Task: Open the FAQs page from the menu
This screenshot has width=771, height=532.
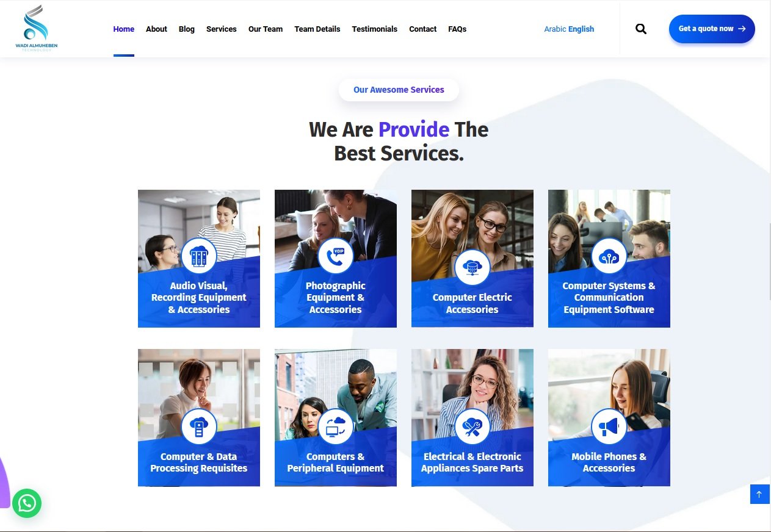Action: coord(457,29)
